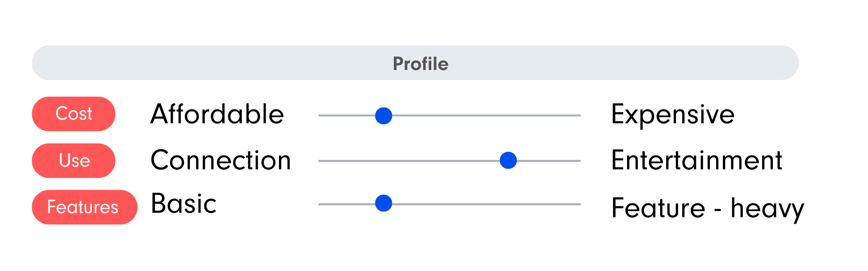Set Features slider to far Feature-heavy end
Screen dimensions: 868x271
click(x=580, y=204)
